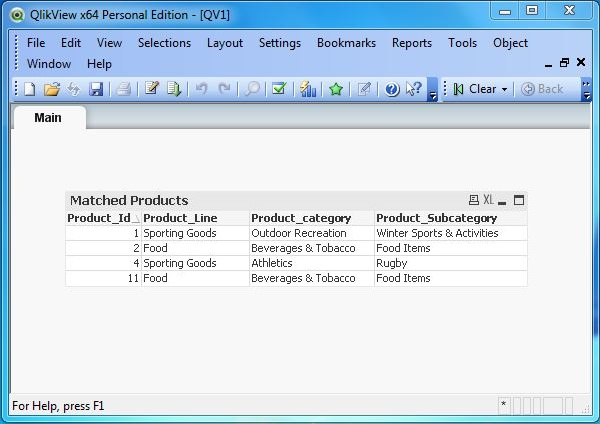This screenshot has width=600, height=424.
Task: Select the Athletics category cell
Action: [x=312, y=263]
